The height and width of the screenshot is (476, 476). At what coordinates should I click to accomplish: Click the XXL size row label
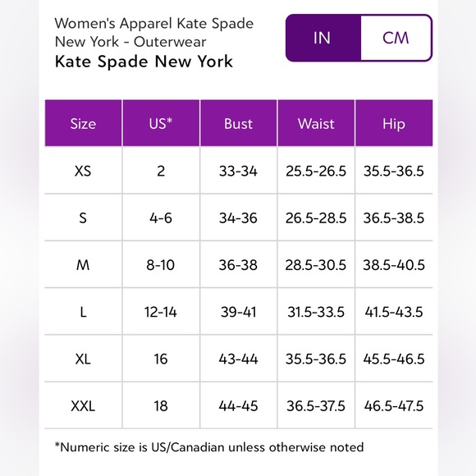(83, 406)
